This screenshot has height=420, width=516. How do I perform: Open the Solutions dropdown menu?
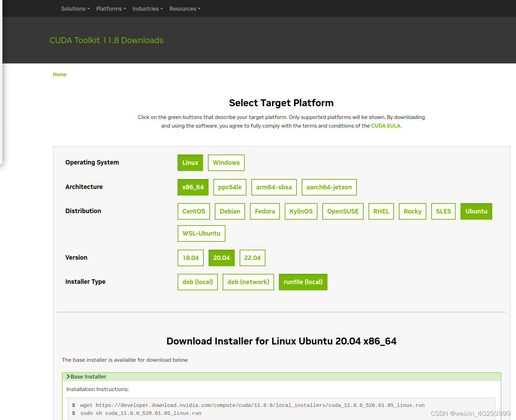click(x=75, y=9)
